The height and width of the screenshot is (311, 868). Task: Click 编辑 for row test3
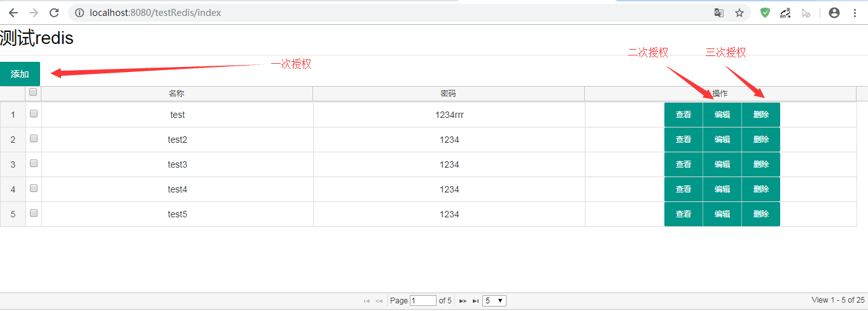click(722, 164)
